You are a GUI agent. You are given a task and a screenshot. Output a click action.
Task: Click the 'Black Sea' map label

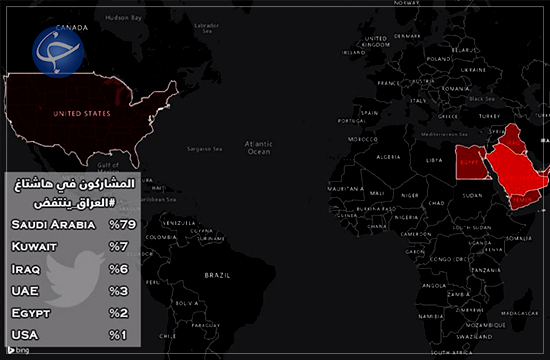482,99
